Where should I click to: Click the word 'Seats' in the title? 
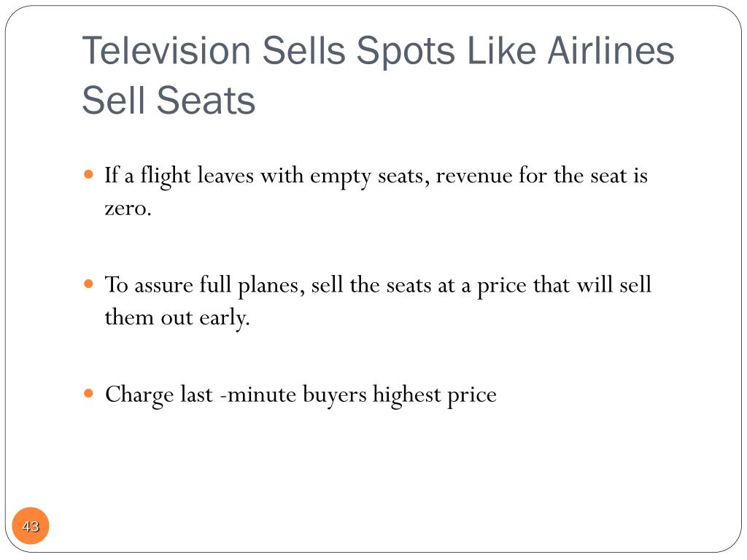point(206,101)
